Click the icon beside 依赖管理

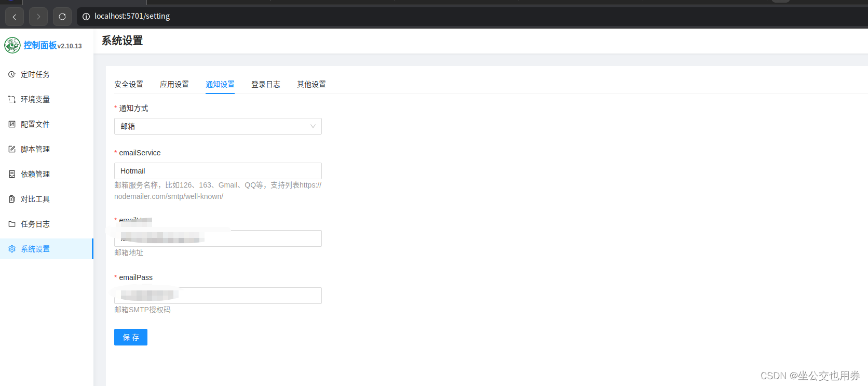(12, 174)
